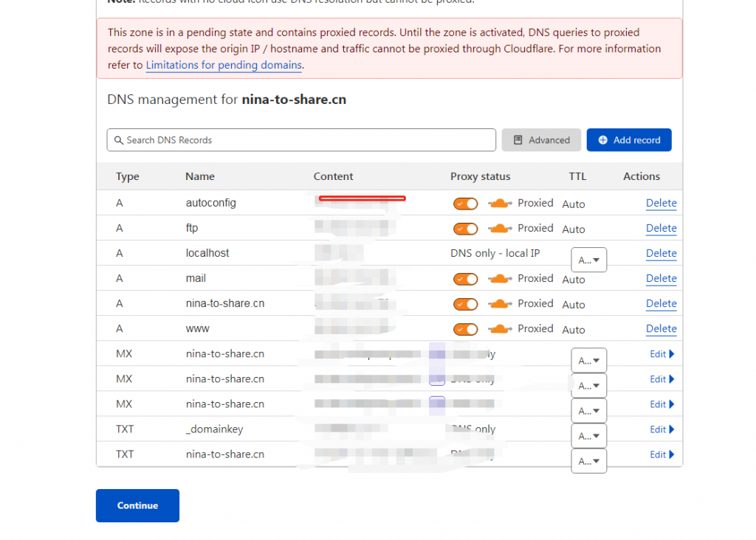Click the Advanced search button

click(541, 140)
